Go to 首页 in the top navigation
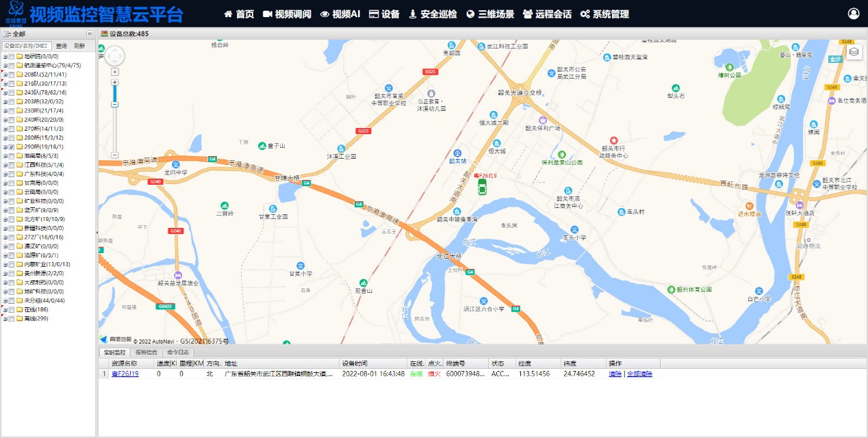This screenshot has width=868, height=438. [x=239, y=14]
